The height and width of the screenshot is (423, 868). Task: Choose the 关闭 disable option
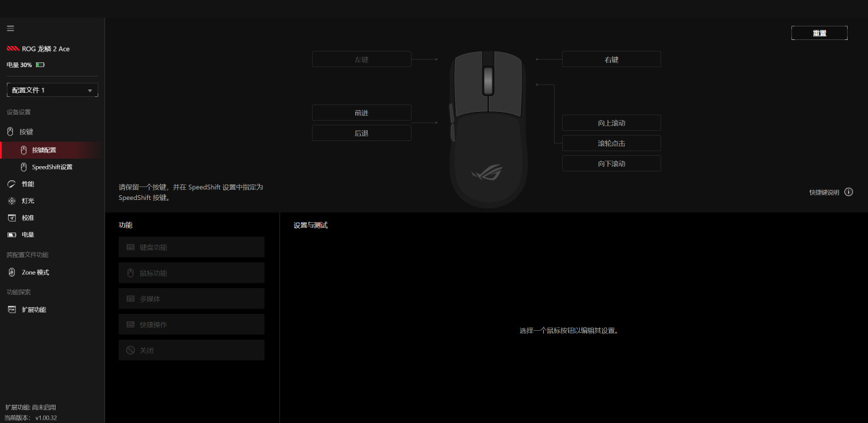click(x=191, y=350)
